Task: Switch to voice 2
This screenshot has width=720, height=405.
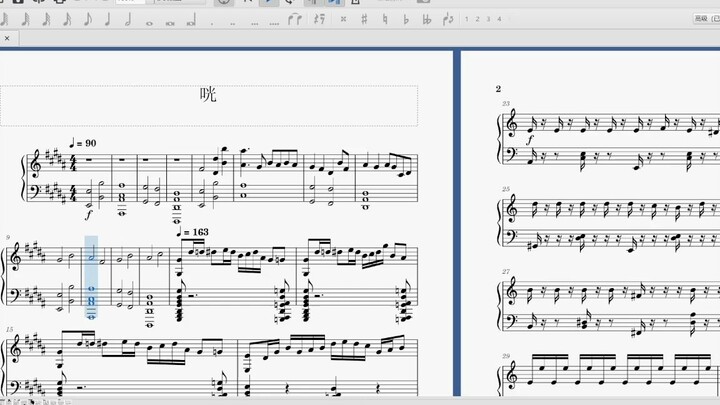Action: 478,19
